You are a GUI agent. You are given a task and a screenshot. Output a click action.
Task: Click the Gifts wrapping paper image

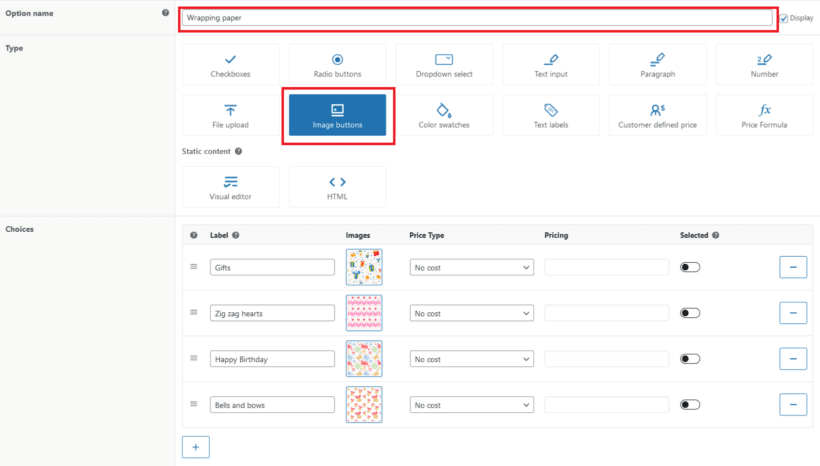tap(364, 267)
